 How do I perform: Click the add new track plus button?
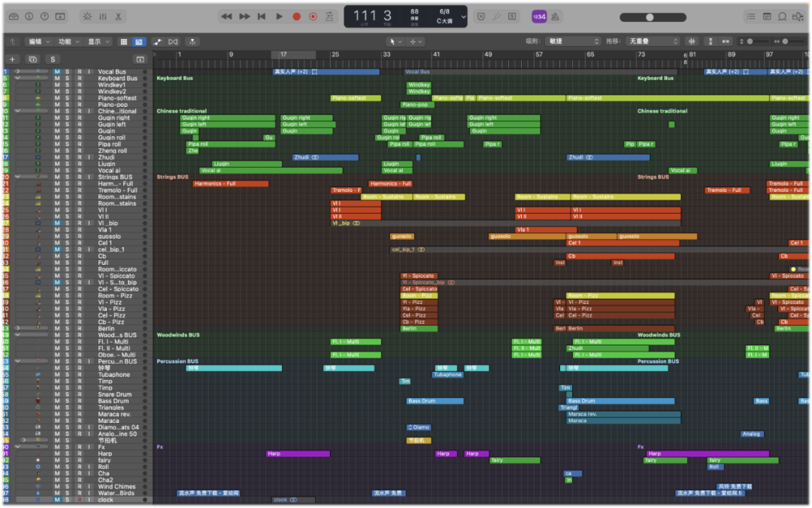click(x=13, y=59)
